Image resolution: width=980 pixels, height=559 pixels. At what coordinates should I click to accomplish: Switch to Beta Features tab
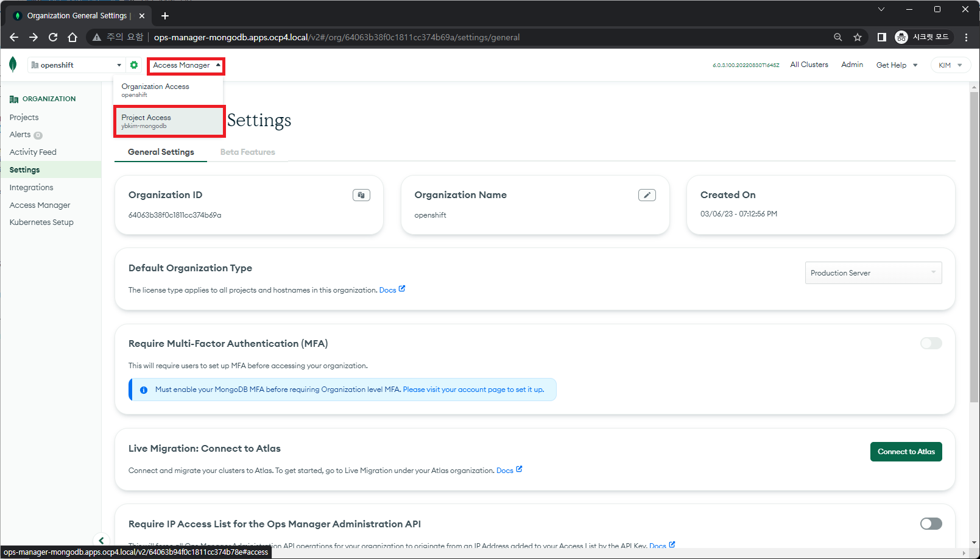coord(247,152)
